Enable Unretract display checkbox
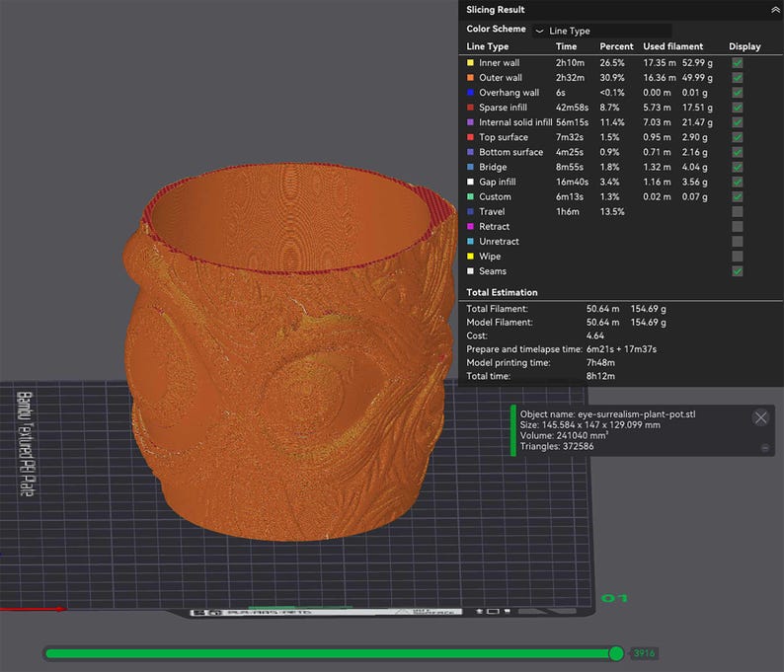This screenshot has height=672, width=784. tap(737, 242)
